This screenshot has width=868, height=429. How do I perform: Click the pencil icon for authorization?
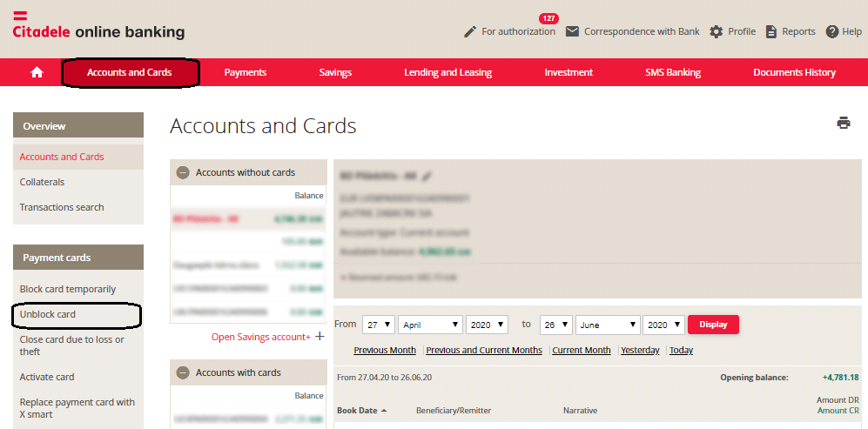tap(470, 31)
